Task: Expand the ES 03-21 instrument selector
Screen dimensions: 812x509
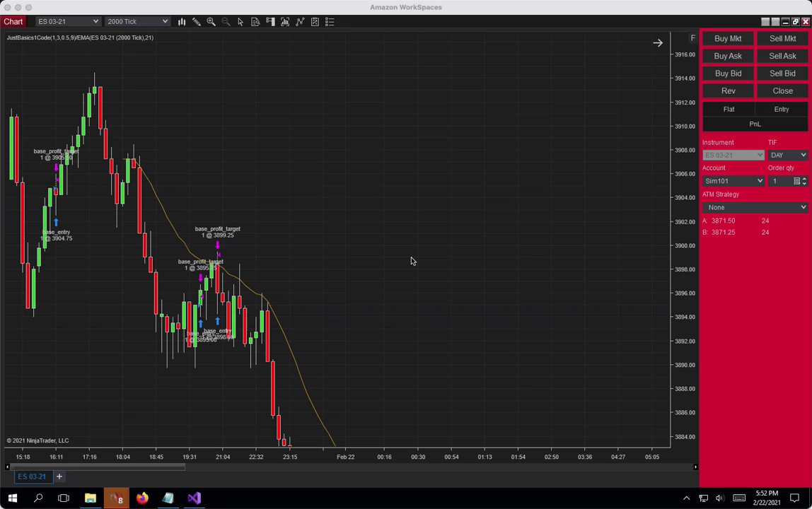Action: [x=67, y=21]
